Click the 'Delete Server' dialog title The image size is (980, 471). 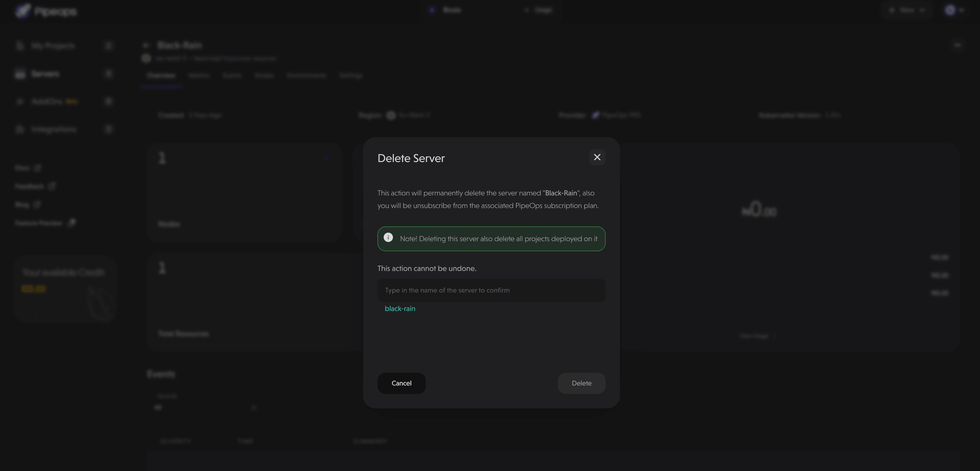point(411,158)
